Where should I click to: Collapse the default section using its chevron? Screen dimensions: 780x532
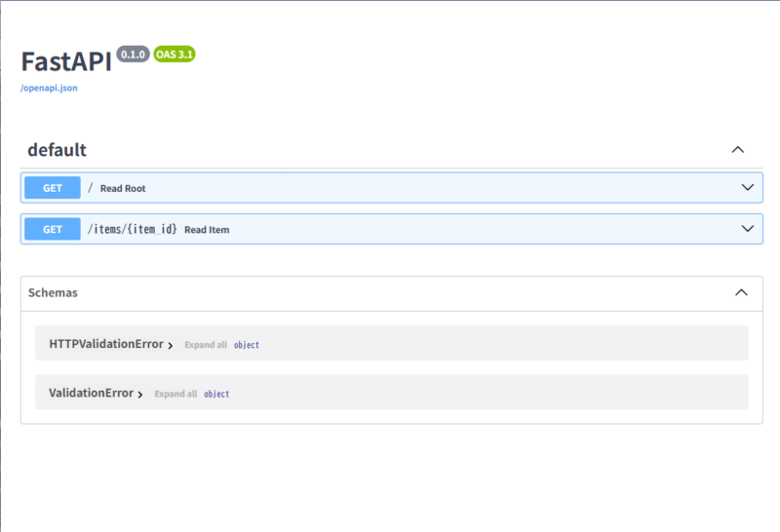pos(738,150)
